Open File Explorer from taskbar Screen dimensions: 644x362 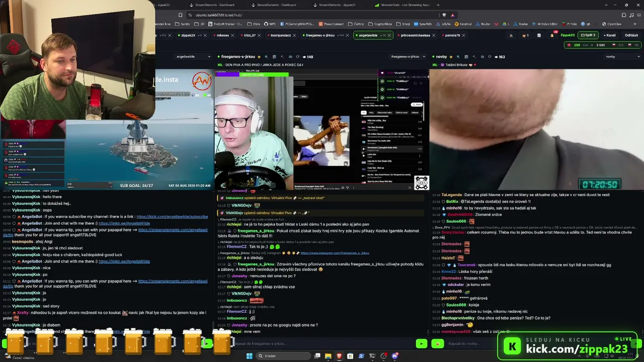click(x=328, y=356)
